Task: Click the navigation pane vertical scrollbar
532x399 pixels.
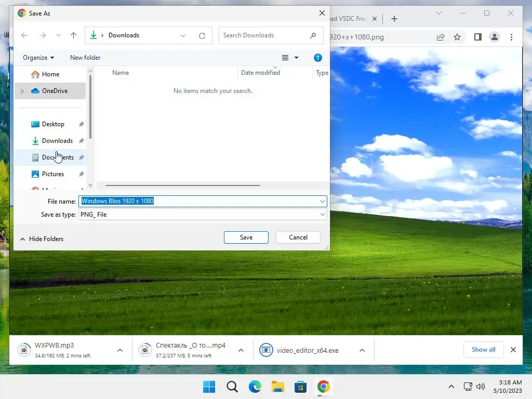Action: (x=90, y=107)
